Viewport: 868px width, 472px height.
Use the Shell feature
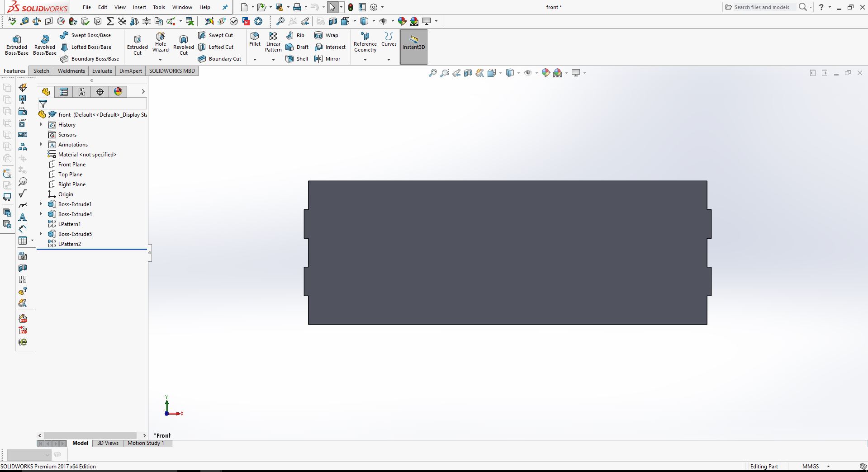(x=297, y=59)
